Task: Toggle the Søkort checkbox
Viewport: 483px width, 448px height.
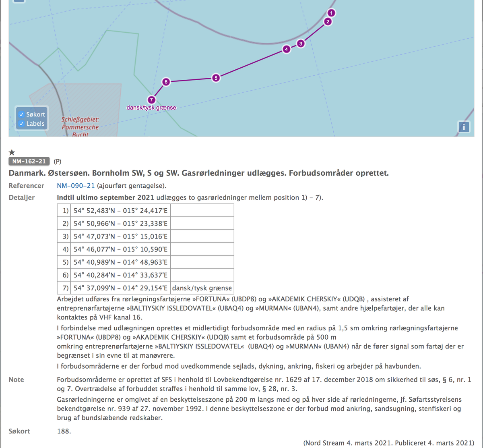Action: pos(22,114)
